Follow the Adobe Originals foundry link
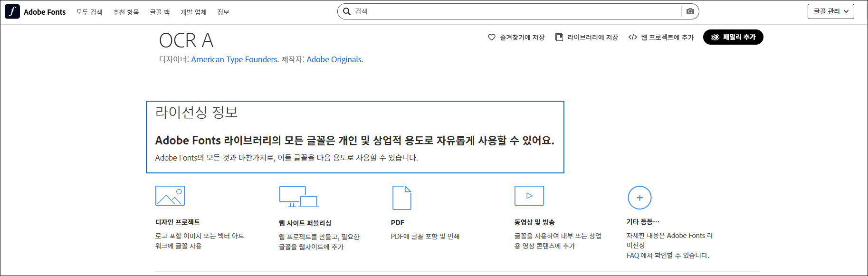 334,59
